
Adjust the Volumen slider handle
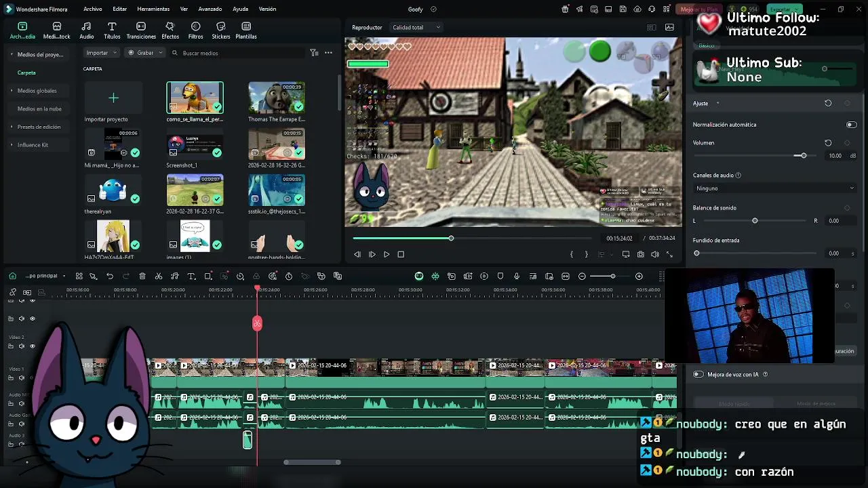[x=804, y=156]
